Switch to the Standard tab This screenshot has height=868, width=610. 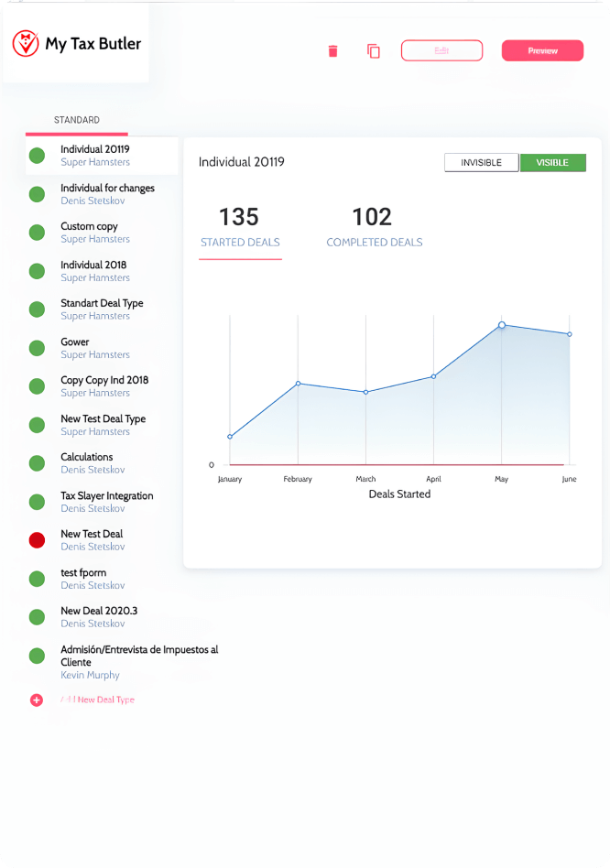(x=77, y=120)
